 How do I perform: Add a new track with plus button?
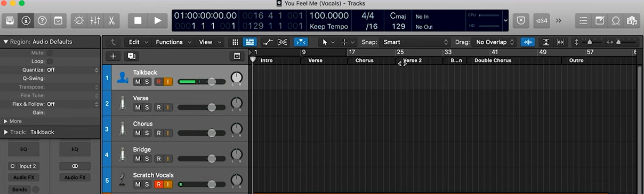click(112, 56)
